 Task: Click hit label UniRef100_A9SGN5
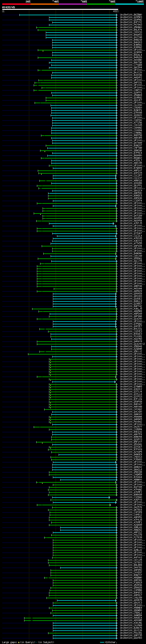click(x=131, y=620)
